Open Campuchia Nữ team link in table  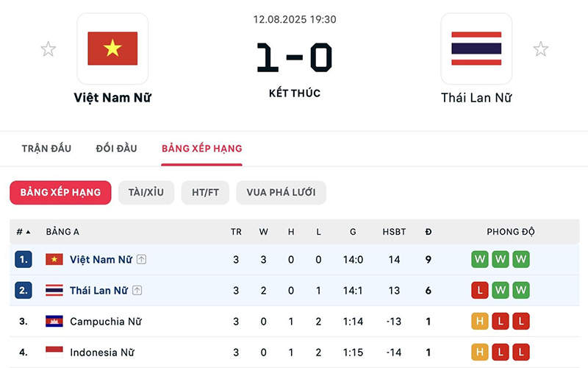pos(105,322)
